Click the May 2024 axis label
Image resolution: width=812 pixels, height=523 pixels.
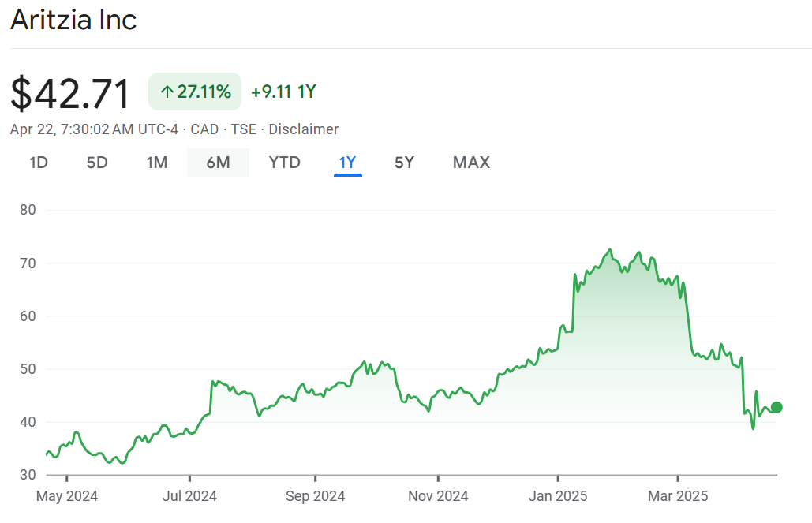(67, 496)
